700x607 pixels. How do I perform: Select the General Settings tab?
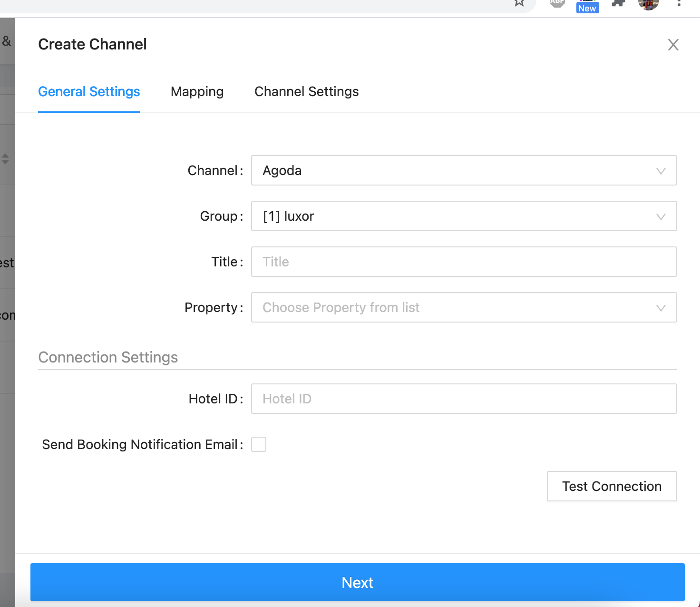click(x=89, y=91)
